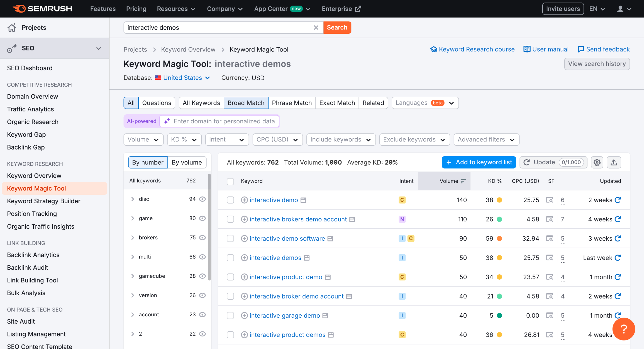This screenshot has height=349, width=644.
Task: Open the interactive garage demo keyword link
Action: [285, 315]
